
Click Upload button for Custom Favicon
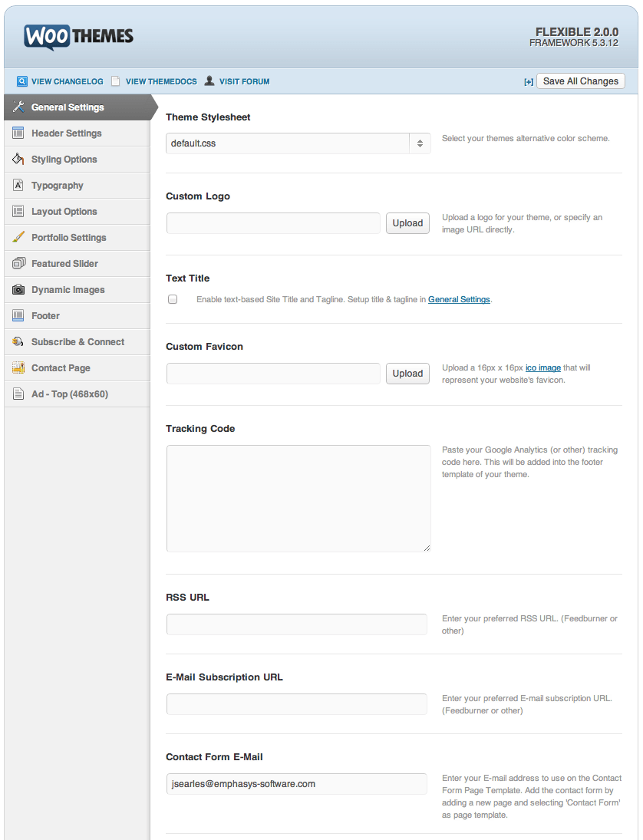pyautogui.click(x=407, y=374)
